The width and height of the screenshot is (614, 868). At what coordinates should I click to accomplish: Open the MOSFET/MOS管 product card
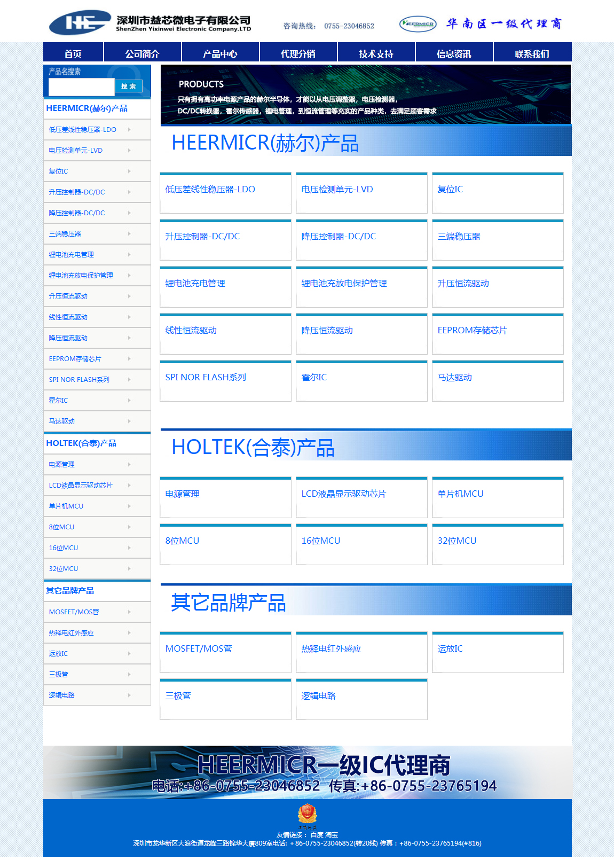click(x=225, y=652)
